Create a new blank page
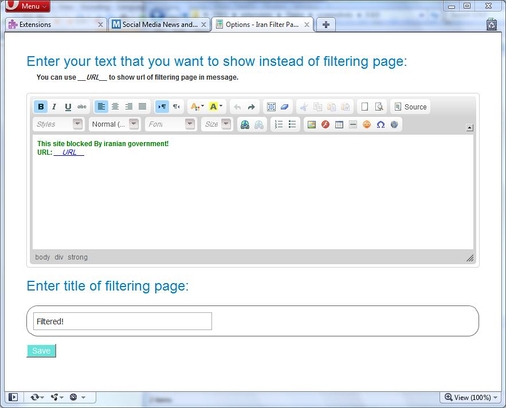Image resolution: width=506 pixels, height=408 pixels. pyautogui.click(x=365, y=107)
